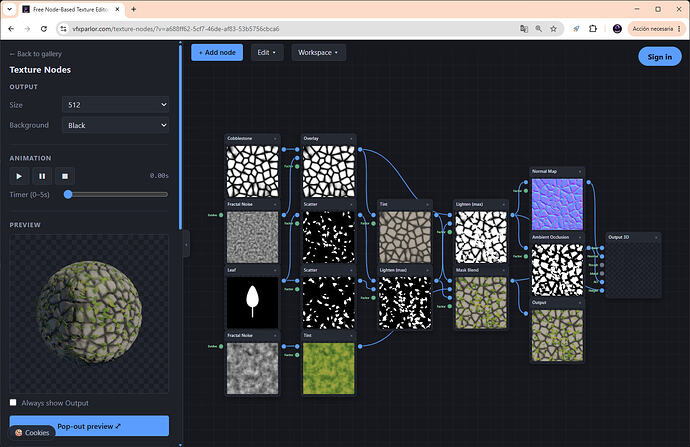The height and width of the screenshot is (447, 690).
Task: Pause the texture animation
Action: [x=42, y=176]
